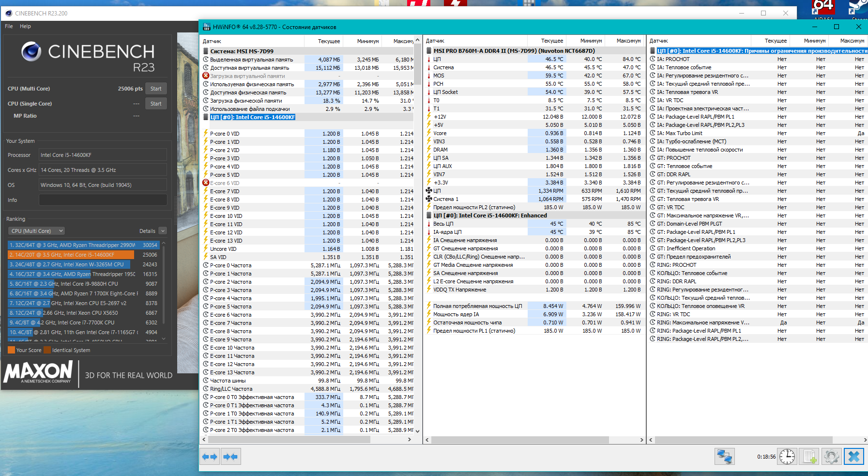The height and width of the screenshot is (476, 868).
Task: Select the "Мощность ядер IA" sensor row
Action: (534, 314)
